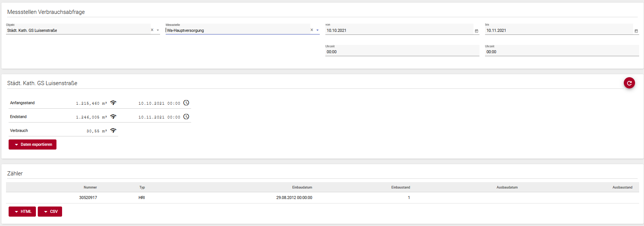Open calendar picker for bis date
The width and height of the screenshot is (644, 226).
coord(636,31)
